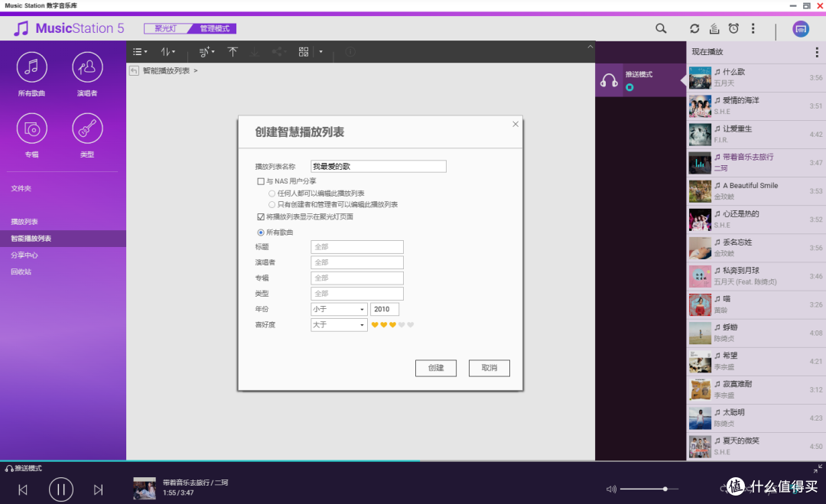Image resolution: width=826 pixels, height=504 pixels.
Task: Click the previous track button
Action: (23, 489)
